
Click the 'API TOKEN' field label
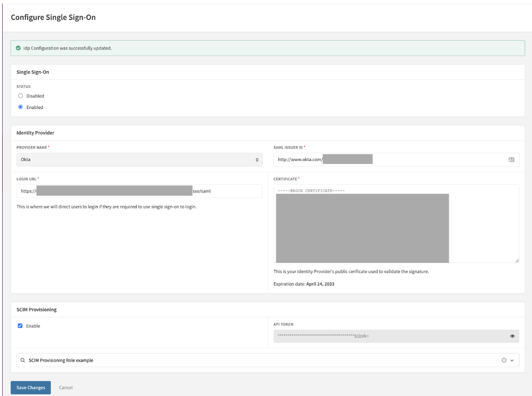[283, 324]
